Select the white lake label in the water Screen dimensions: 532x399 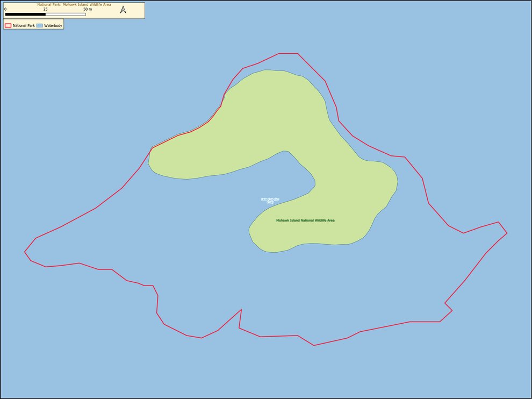click(x=270, y=201)
